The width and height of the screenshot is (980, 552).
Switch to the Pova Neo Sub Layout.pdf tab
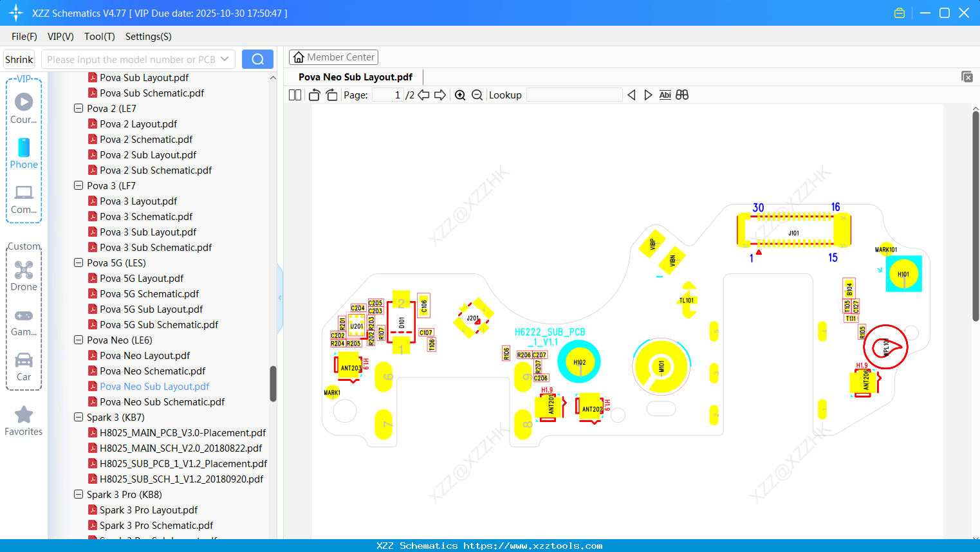355,77
